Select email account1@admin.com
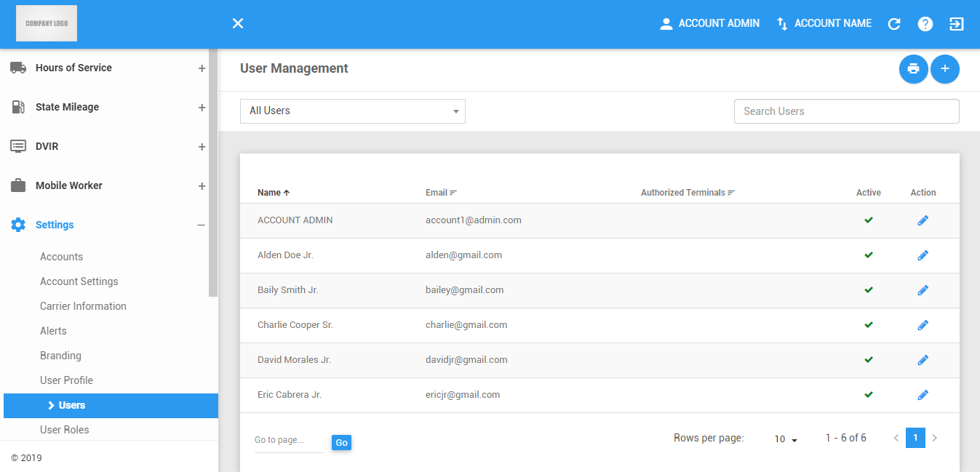The width and height of the screenshot is (980, 472). pyautogui.click(x=474, y=220)
